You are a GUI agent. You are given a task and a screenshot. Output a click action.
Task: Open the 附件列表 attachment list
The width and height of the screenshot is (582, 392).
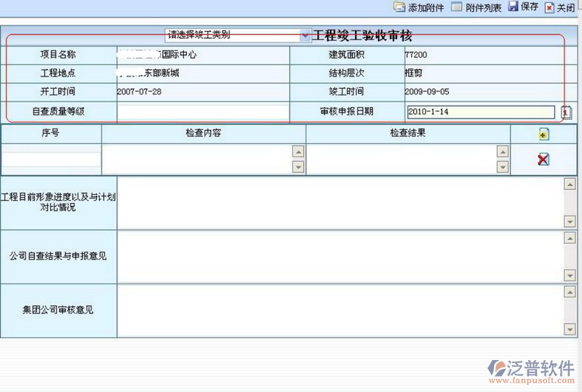pos(457,7)
